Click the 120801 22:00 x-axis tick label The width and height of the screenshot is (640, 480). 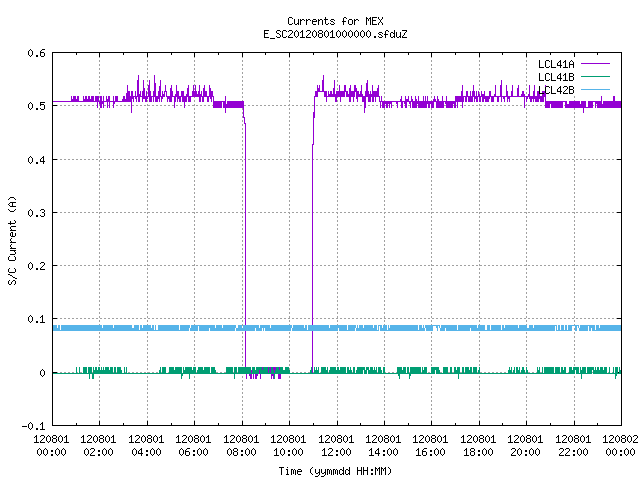(x=573, y=445)
